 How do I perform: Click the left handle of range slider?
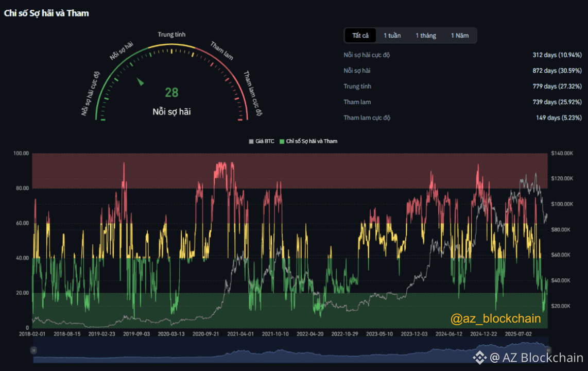click(33, 350)
